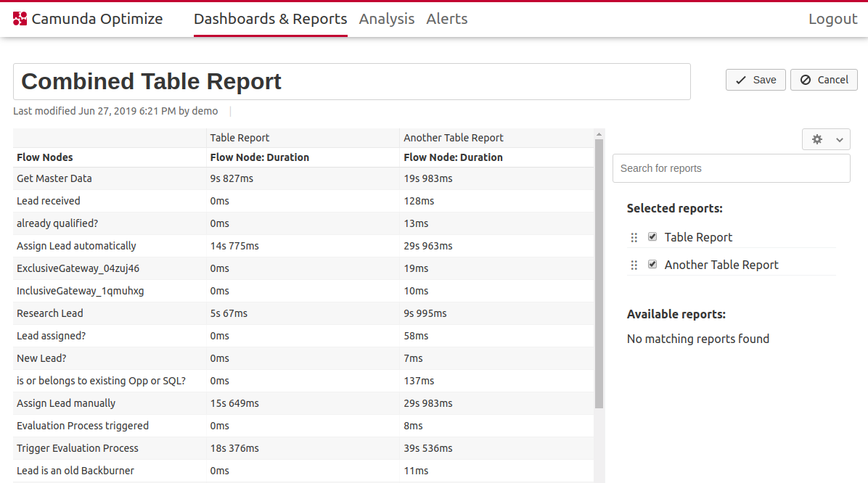
Task: Select the Assign Lead manually row label
Action: click(x=66, y=403)
